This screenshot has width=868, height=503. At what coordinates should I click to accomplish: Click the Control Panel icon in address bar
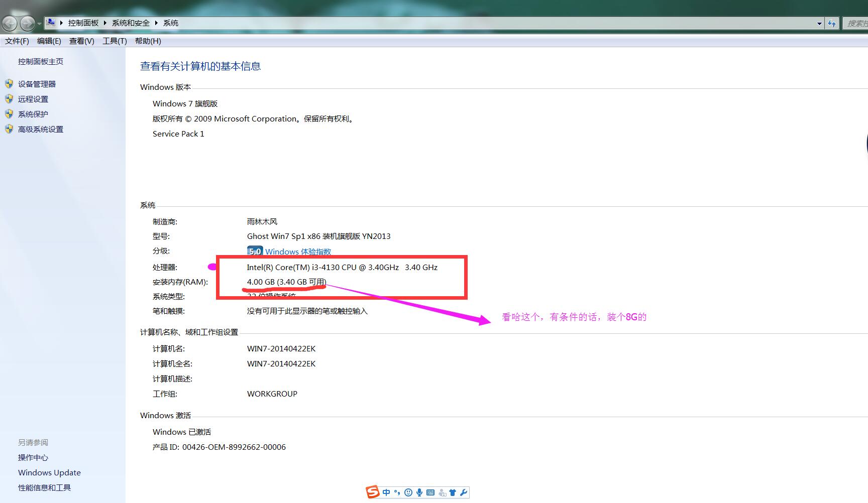pyautogui.click(x=51, y=23)
